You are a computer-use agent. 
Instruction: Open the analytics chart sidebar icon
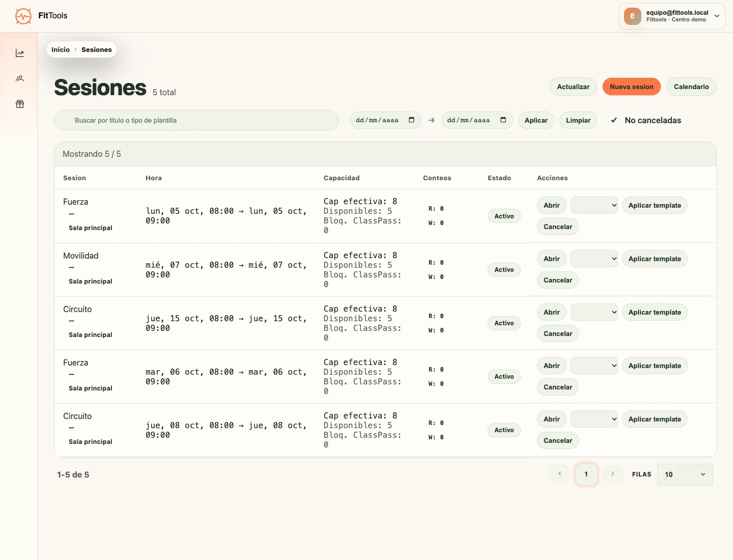tap(20, 53)
